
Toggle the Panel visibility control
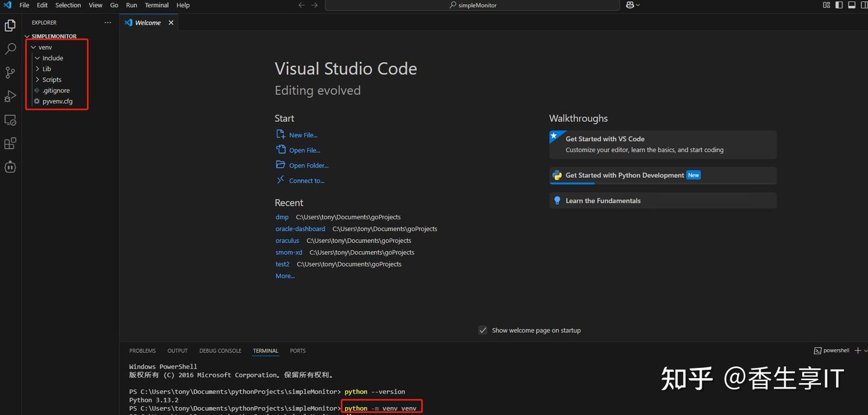[x=851, y=5]
